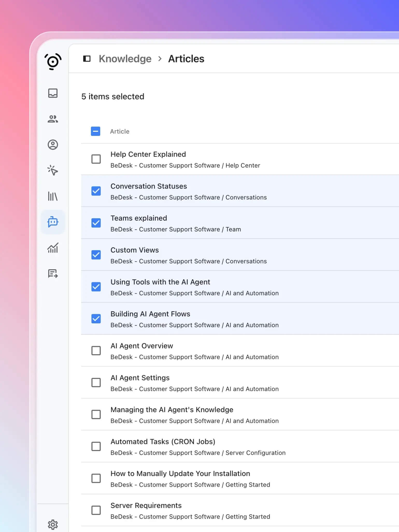Viewport: 399px width, 532px height.
Task: Click the BeDesk logo icon
Action: point(53,62)
